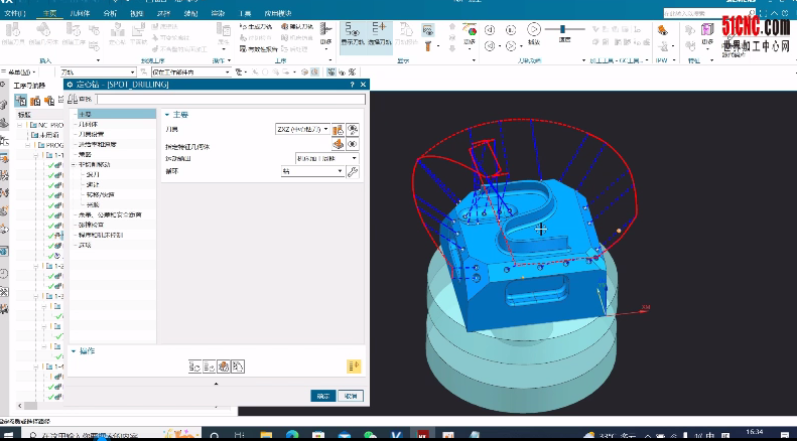Click the blue 确定 OK button
This screenshot has height=441, width=797.
click(323, 395)
